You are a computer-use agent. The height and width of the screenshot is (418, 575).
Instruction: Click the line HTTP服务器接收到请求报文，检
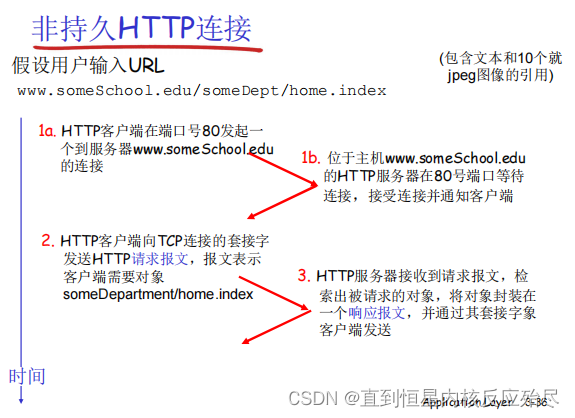tap(422, 276)
